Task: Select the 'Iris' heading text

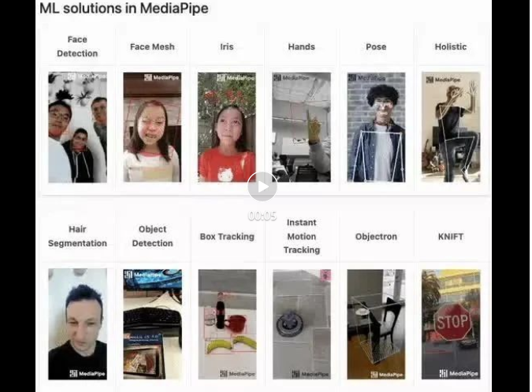Action: tap(227, 46)
